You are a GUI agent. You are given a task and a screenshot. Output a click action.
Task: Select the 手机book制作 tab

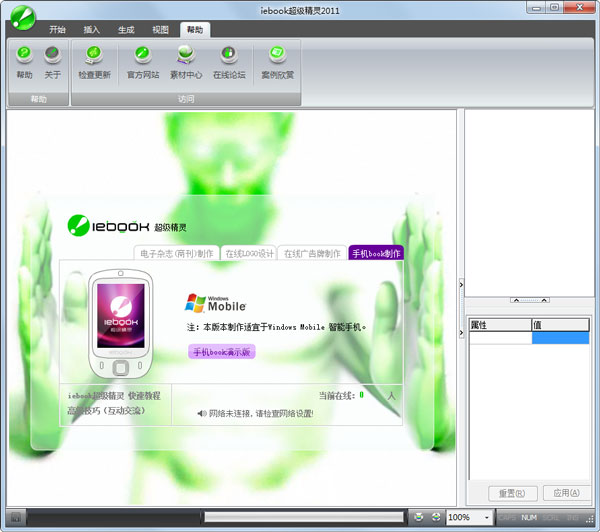(376, 253)
